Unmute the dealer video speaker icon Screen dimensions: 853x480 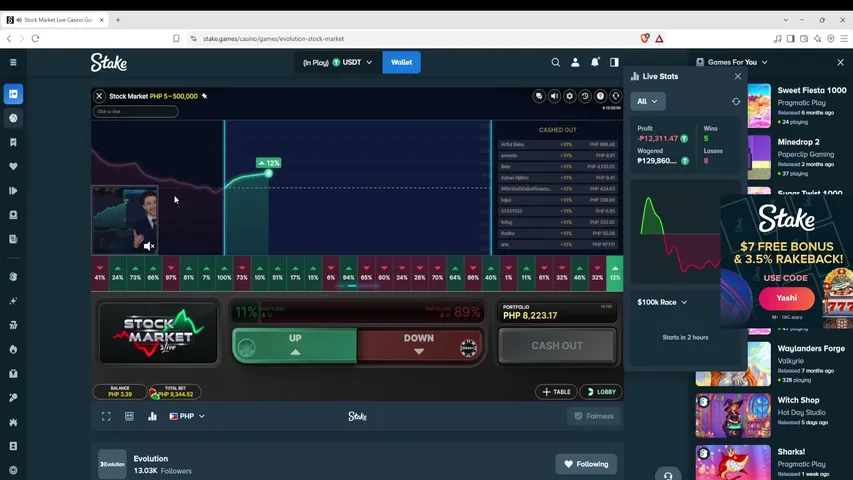[x=149, y=247]
